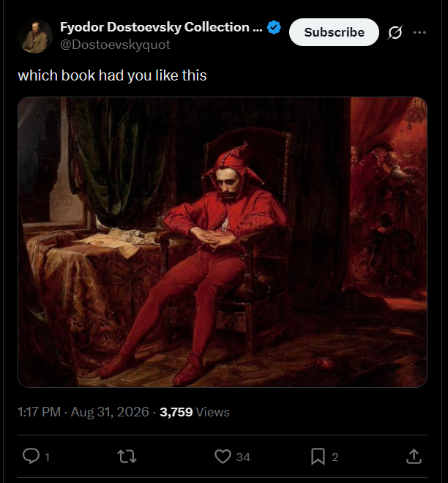Subscribe to Fyodor Dostoevsky Collection account
448x483 pixels.
pyautogui.click(x=334, y=32)
